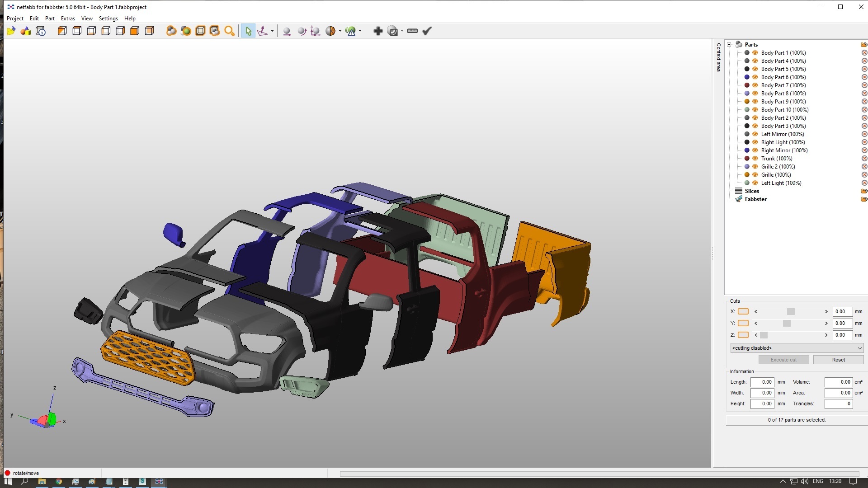
Task: Click the move part sphere icon
Action: point(287,31)
